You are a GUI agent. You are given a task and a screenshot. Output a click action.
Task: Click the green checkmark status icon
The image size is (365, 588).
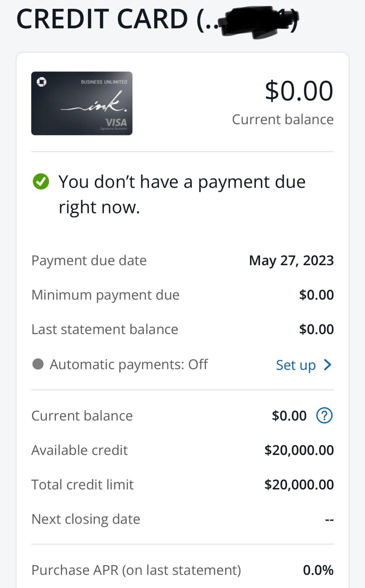point(41,182)
